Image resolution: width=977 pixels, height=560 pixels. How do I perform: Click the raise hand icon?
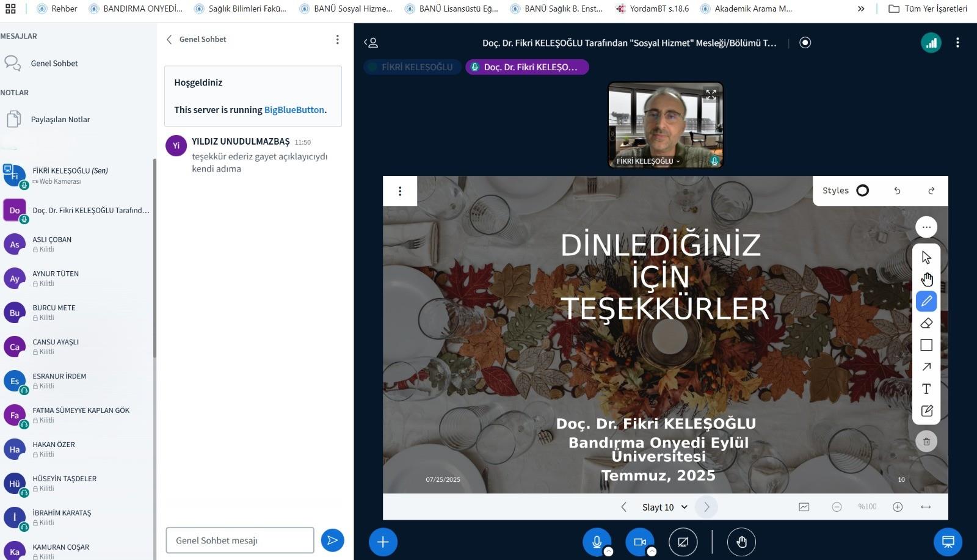pyautogui.click(x=741, y=542)
